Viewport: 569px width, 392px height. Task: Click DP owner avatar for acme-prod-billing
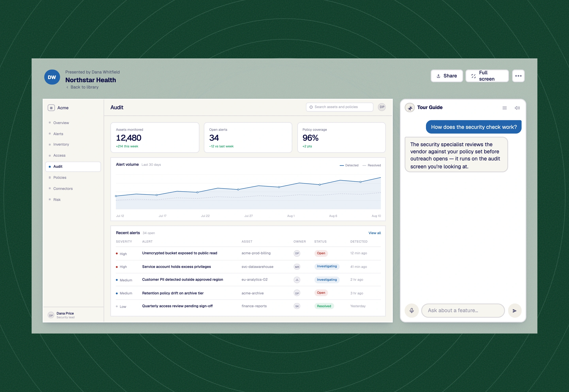[297, 253]
